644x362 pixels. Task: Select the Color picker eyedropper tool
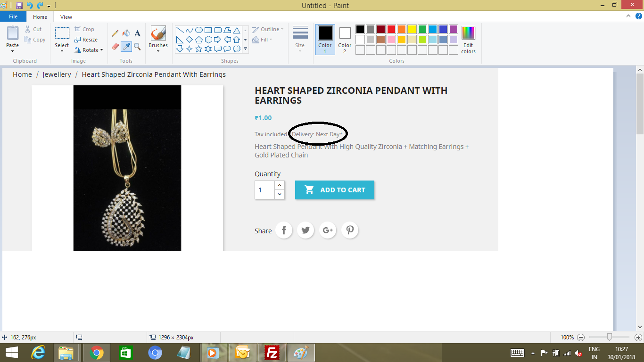(126, 47)
